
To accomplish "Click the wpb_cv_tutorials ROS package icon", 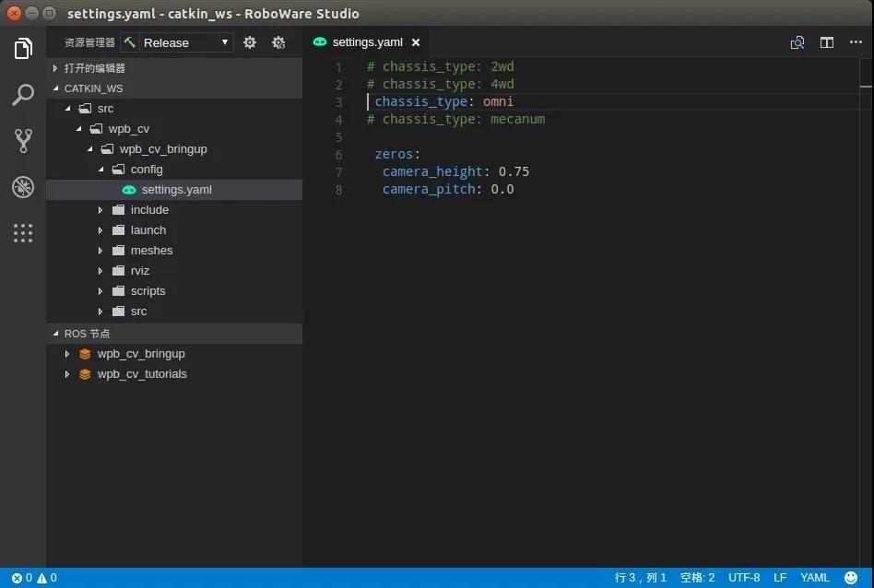I will tap(85, 374).
